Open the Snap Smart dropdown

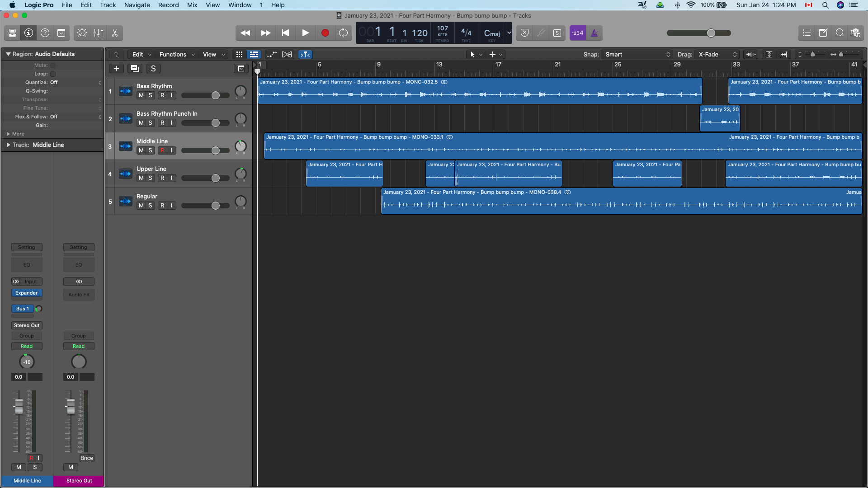click(x=637, y=55)
